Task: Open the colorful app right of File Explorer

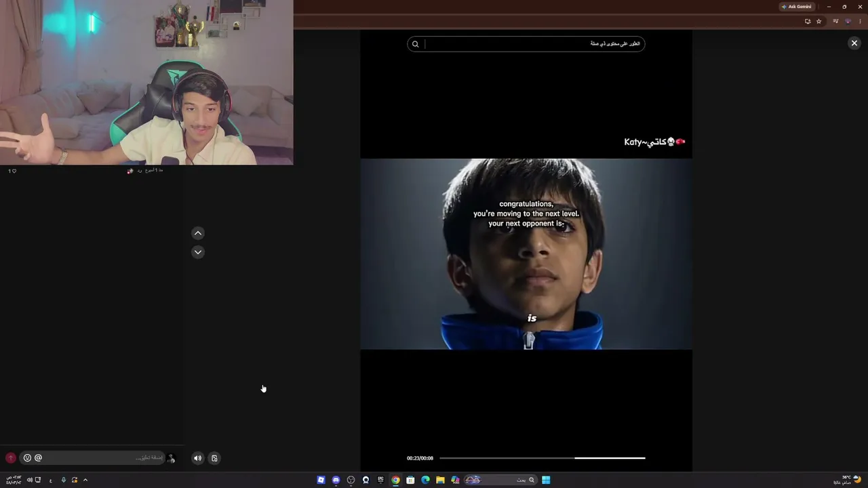Action: pyautogui.click(x=455, y=480)
